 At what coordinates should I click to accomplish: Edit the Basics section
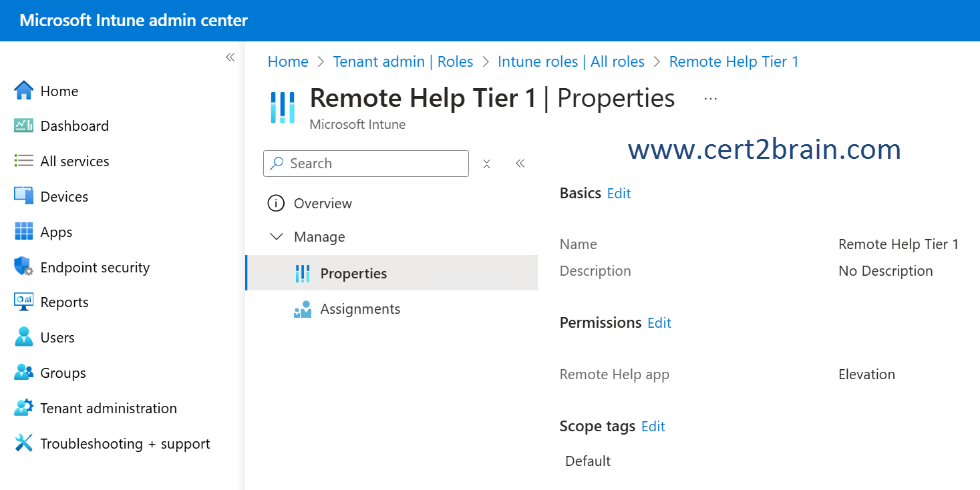619,194
